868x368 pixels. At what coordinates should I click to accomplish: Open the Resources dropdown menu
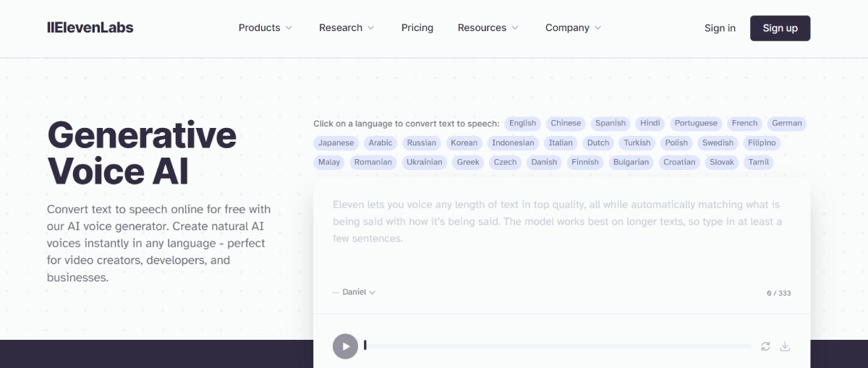488,27
